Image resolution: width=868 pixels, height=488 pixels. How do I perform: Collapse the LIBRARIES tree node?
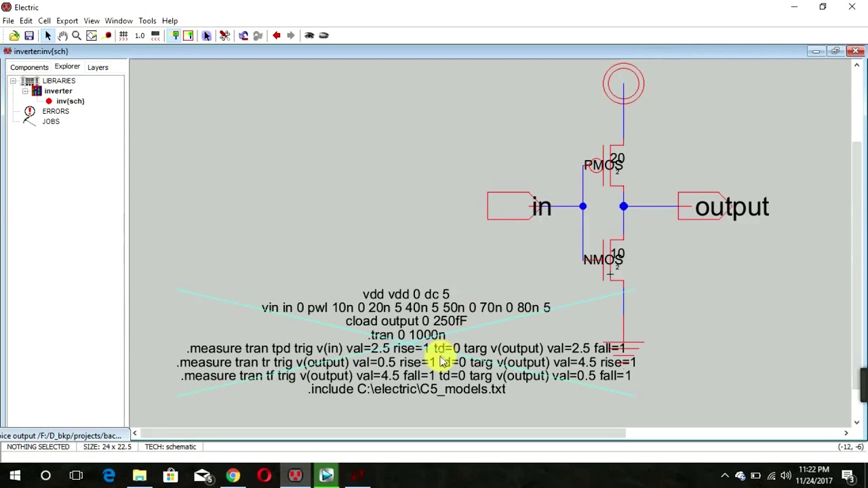[13, 81]
